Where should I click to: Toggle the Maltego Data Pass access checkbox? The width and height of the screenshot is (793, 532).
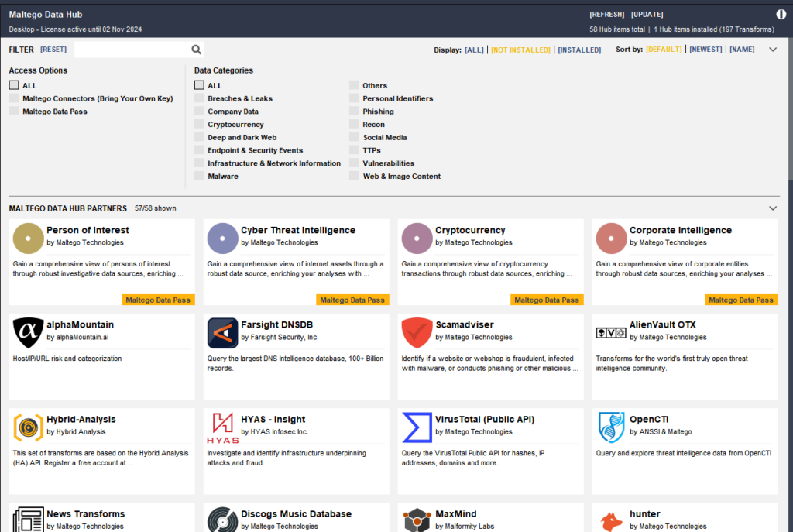(14, 112)
